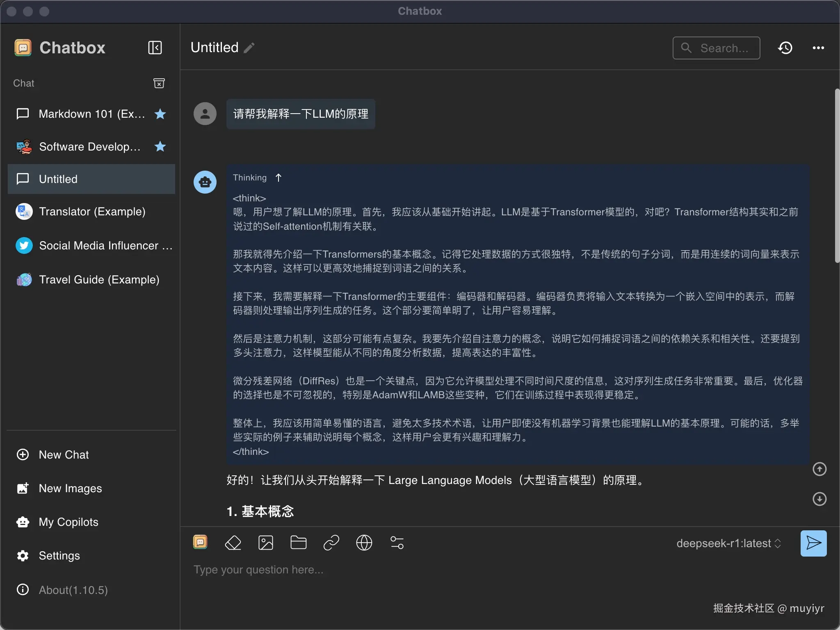This screenshot has height=630, width=840.
Task: Select the Travel Guide (Example) chat
Action: coord(99,280)
